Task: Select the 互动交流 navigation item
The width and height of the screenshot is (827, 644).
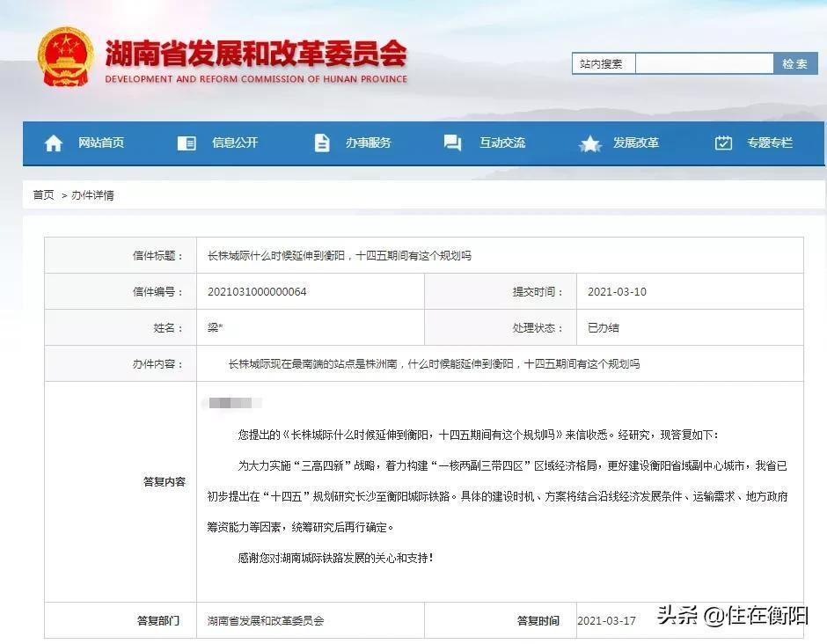Action: pyautogui.click(x=502, y=143)
